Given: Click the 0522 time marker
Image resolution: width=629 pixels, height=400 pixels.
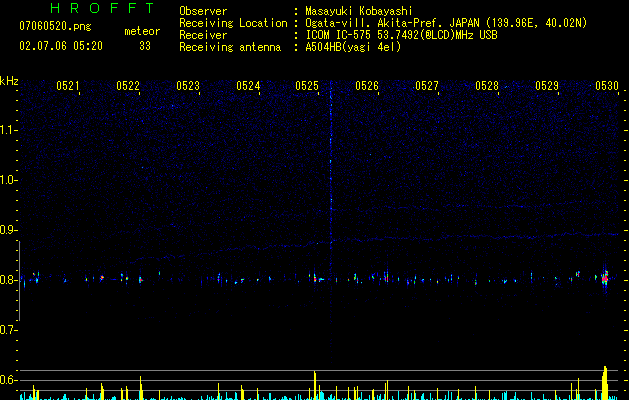Looking at the screenshot, I should (128, 86).
